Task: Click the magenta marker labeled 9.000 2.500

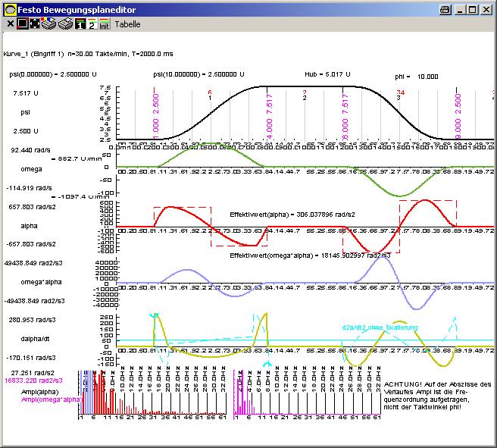Action: [458, 116]
